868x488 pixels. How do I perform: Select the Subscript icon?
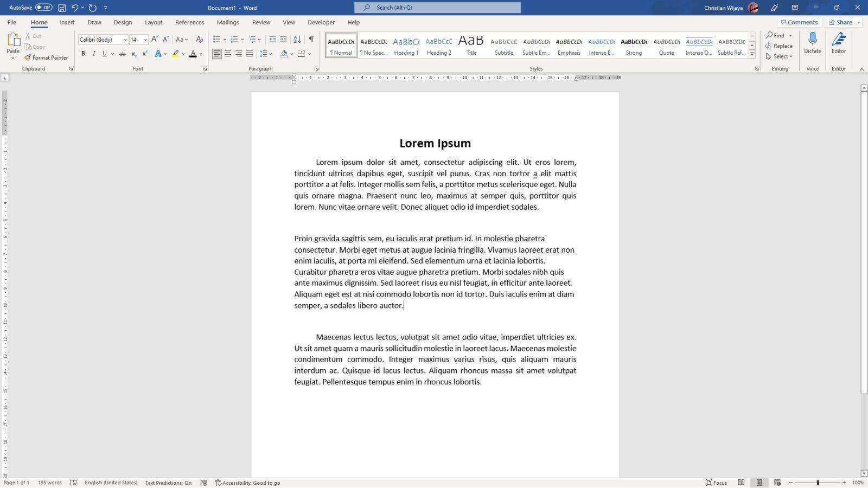click(x=133, y=53)
